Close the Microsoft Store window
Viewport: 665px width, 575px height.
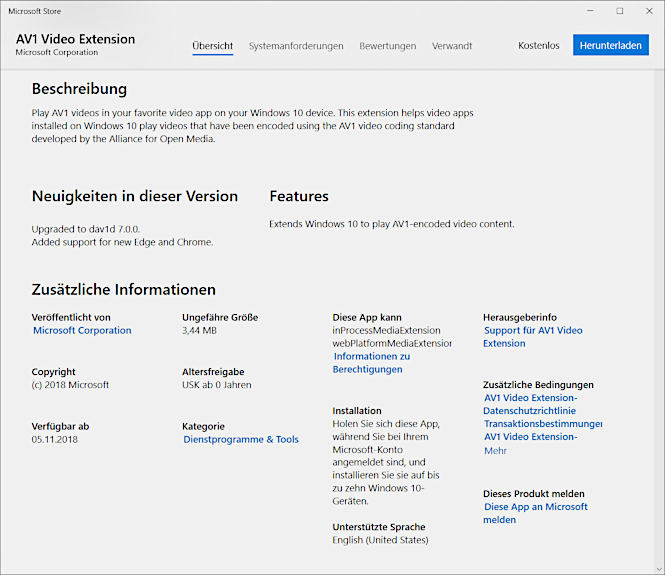648,10
